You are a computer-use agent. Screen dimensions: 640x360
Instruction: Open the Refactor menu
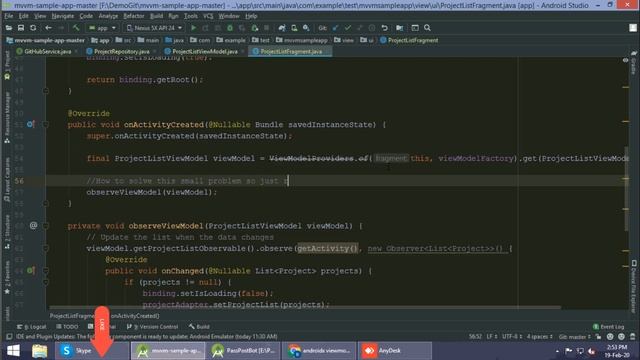[133, 16]
